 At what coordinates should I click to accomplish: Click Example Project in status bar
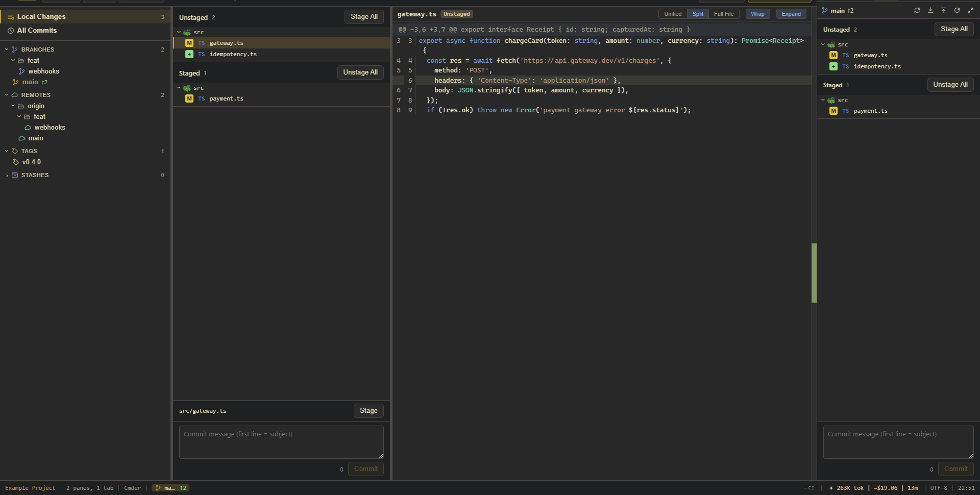point(30,488)
